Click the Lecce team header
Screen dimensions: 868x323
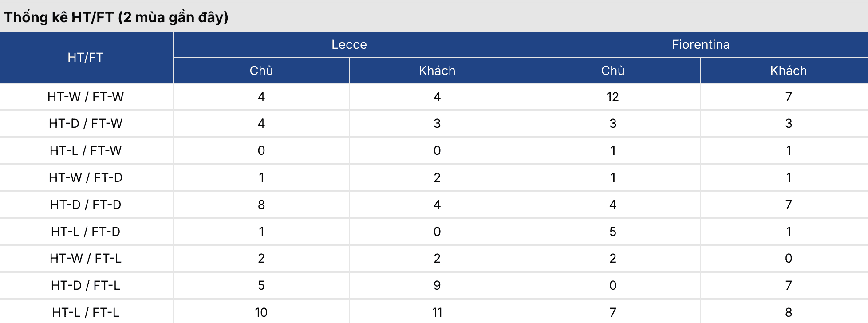[349, 44]
